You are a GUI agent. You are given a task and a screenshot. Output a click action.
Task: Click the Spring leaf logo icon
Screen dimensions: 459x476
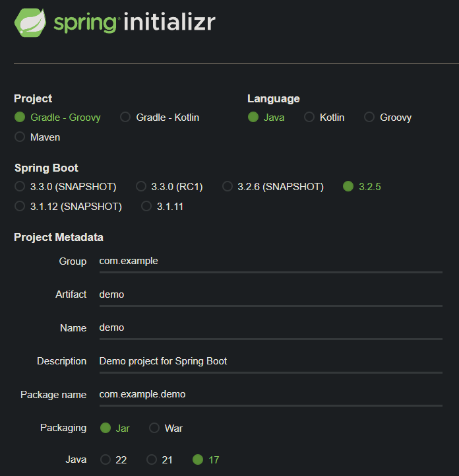coord(30,22)
